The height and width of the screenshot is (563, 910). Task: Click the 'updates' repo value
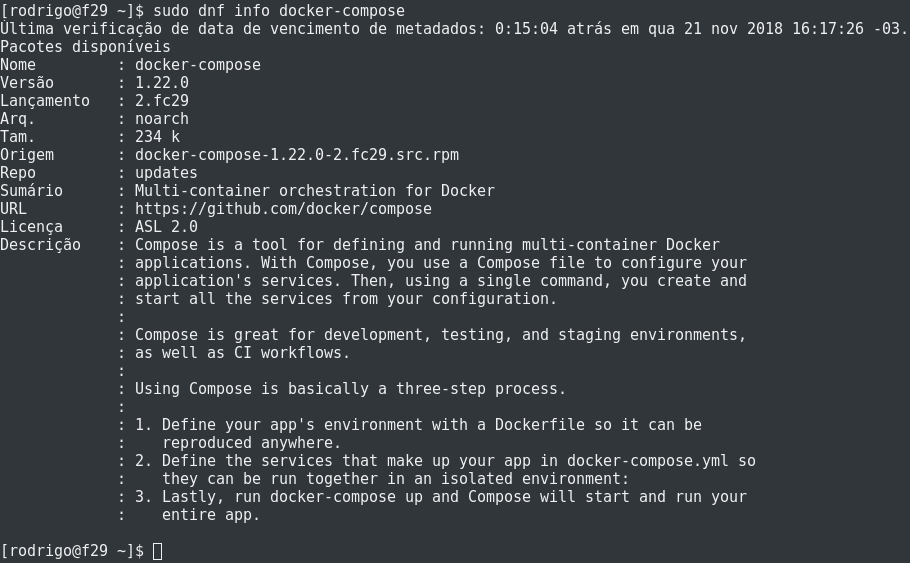click(x=166, y=173)
